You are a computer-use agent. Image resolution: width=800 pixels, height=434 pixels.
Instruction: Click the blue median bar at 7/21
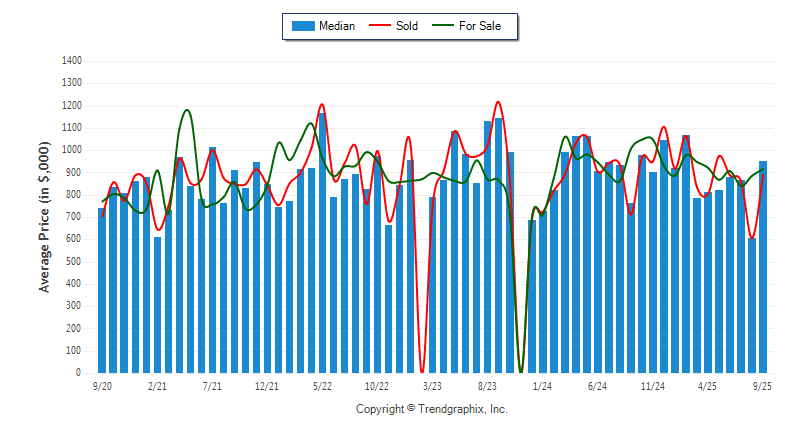tap(212, 260)
